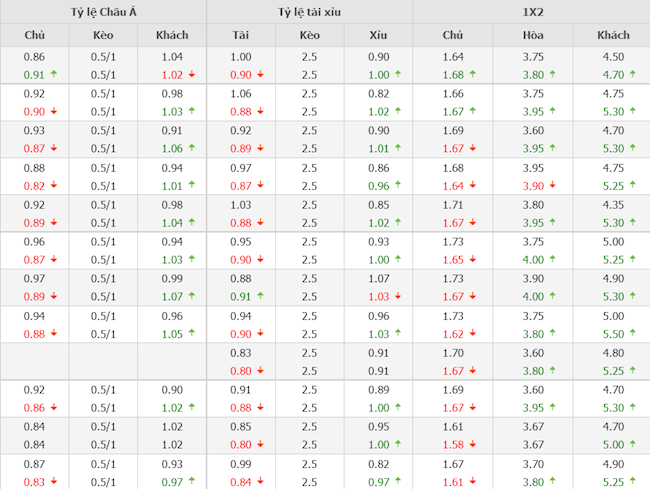This screenshot has height=489, width=650.
Task: Click the green up arrow beside 4.70
Action: (633, 74)
